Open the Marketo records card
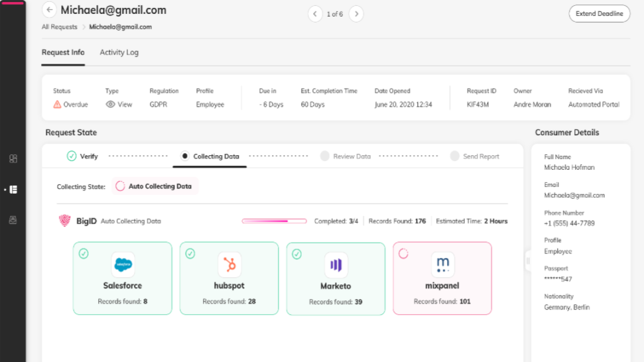Viewport: 644px width, 362px height. [336, 278]
